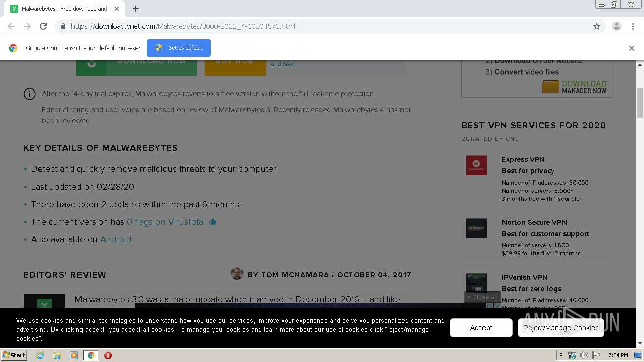
Task: Click Download Manager Now ad logo
Action: 575,86
